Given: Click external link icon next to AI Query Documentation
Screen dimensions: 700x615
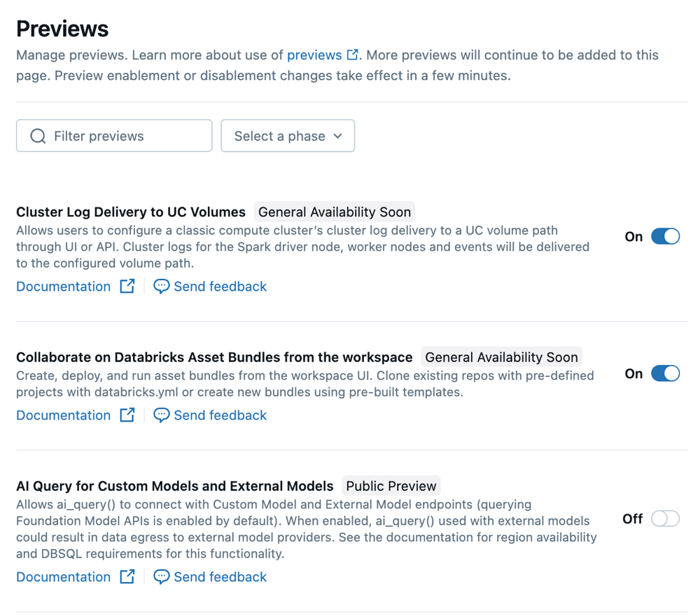Looking at the screenshot, I should (x=127, y=576).
